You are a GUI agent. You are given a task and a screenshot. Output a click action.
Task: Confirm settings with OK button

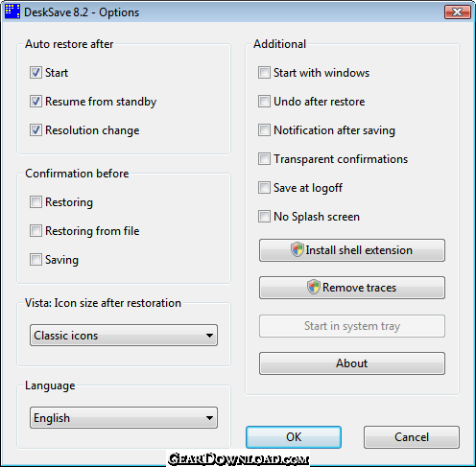point(294,437)
